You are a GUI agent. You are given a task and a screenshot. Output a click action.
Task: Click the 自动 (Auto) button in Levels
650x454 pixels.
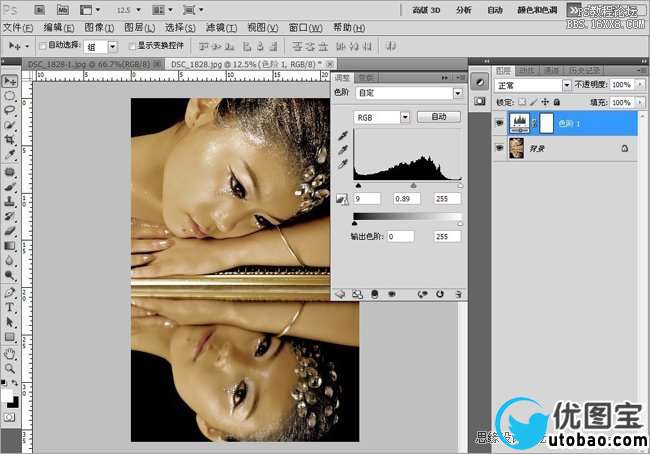point(439,117)
